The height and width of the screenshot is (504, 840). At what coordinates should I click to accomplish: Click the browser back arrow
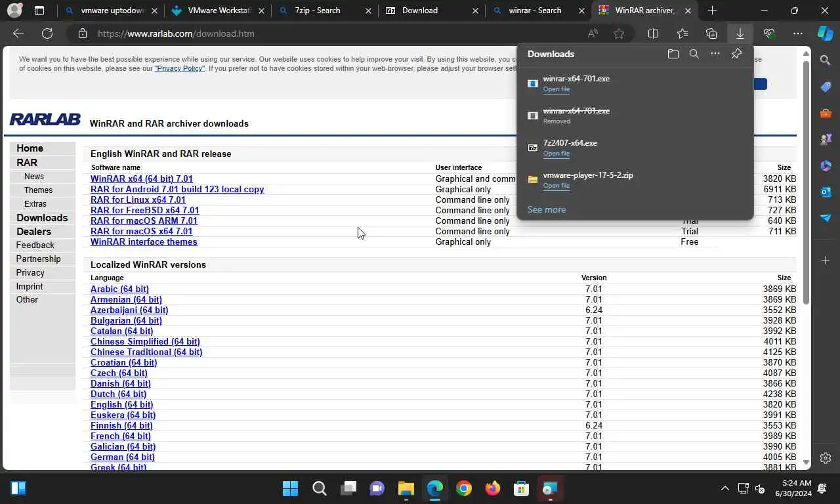(18, 33)
